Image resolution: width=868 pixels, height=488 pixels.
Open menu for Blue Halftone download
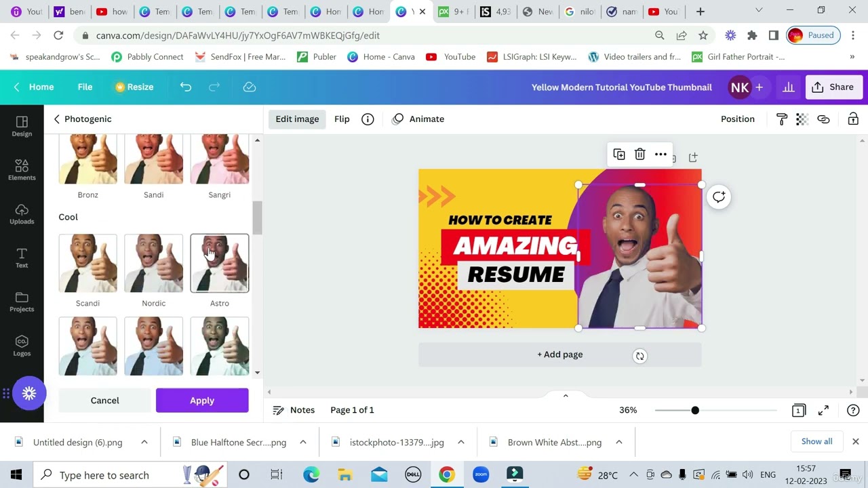(302, 442)
